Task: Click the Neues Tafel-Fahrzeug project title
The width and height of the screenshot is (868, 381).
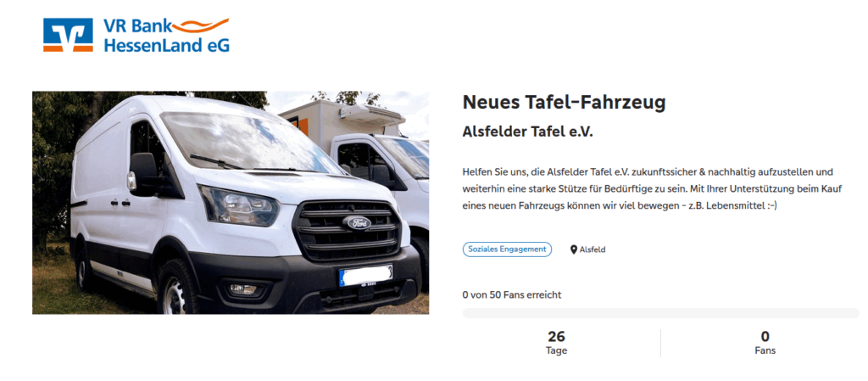Action: (x=564, y=103)
